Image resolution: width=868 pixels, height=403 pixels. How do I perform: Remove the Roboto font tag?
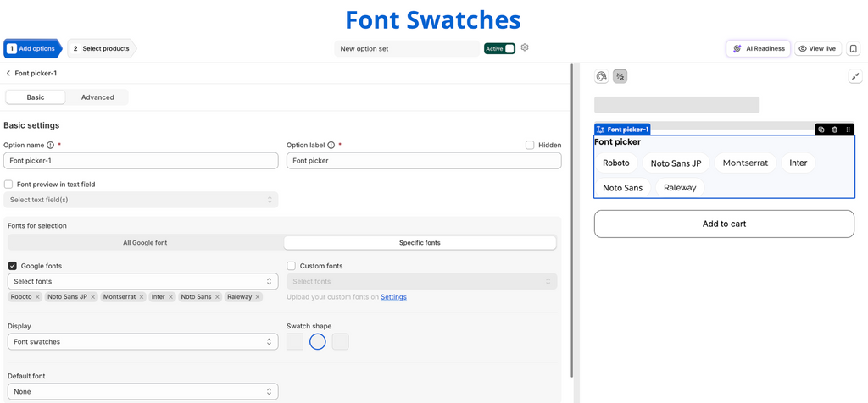point(37,297)
